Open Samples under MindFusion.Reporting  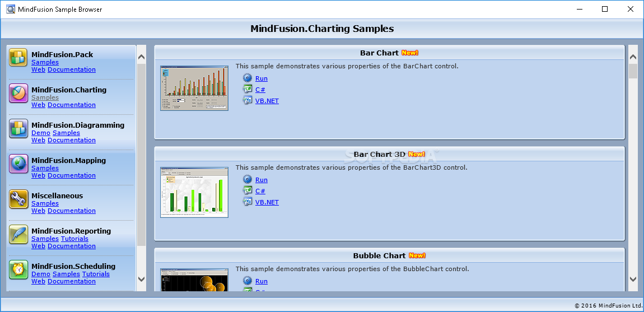pos(45,239)
